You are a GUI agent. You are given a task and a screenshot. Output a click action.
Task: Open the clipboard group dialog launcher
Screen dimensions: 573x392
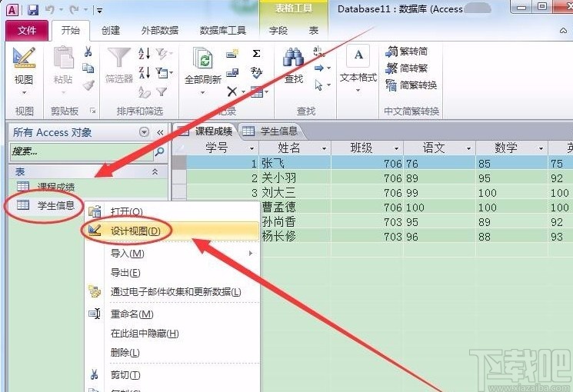point(93,111)
